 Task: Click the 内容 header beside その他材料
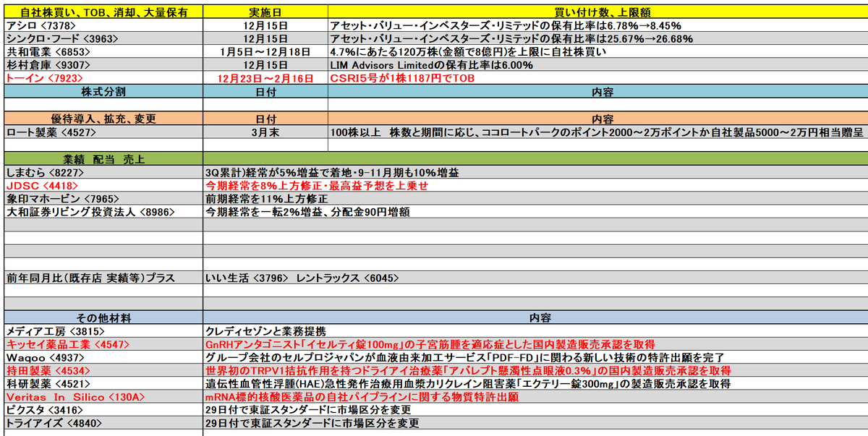(x=535, y=317)
